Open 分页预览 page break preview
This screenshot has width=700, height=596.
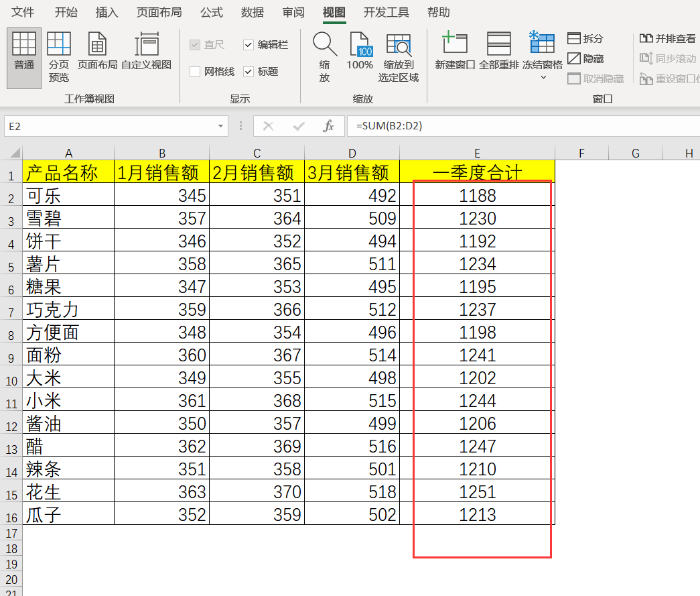59,58
